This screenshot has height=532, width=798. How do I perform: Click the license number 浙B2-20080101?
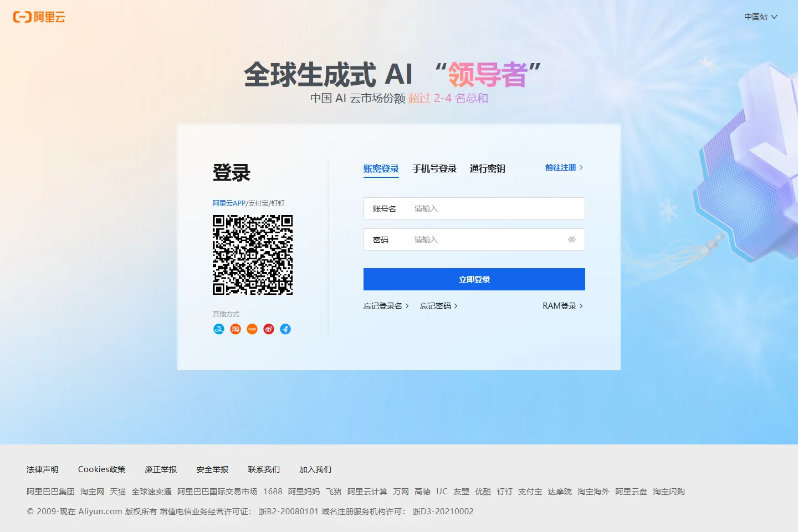coord(289,511)
